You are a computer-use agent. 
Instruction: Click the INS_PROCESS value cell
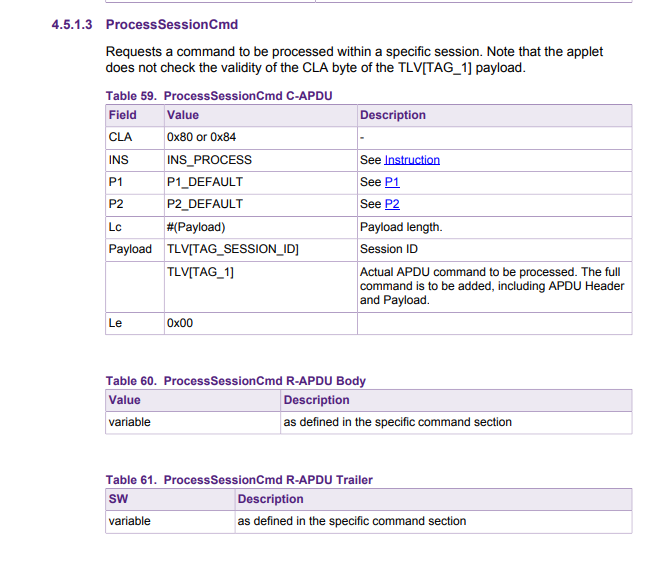[x=209, y=160]
